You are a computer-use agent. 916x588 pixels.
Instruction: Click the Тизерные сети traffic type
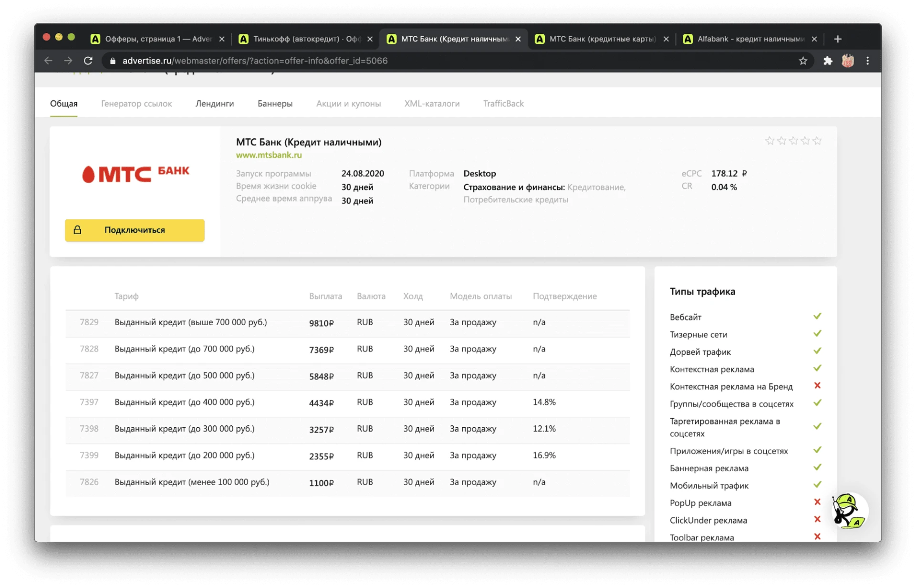[698, 334]
